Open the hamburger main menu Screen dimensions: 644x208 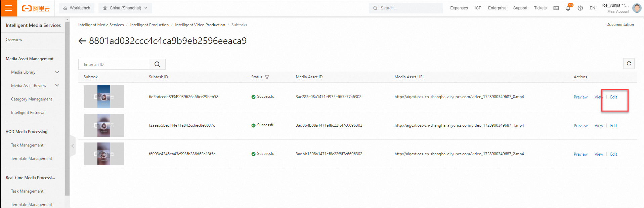click(9, 8)
